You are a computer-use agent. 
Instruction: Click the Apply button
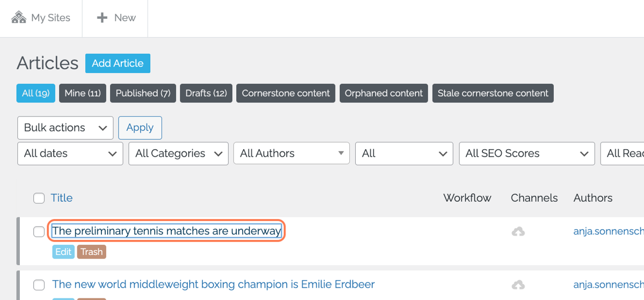tap(140, 128)
